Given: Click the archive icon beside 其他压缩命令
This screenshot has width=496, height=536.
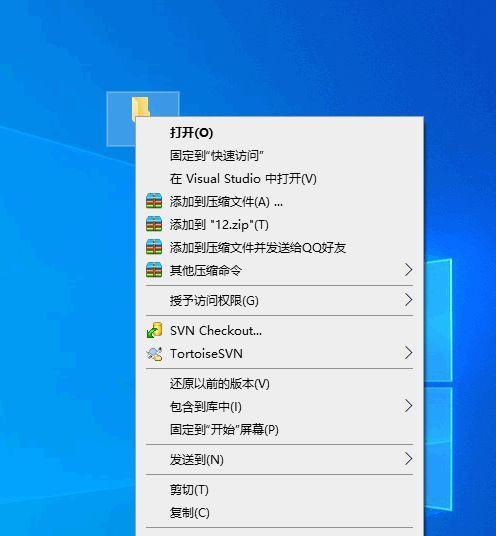Looking at the screenshot, I should pos(154,270).
